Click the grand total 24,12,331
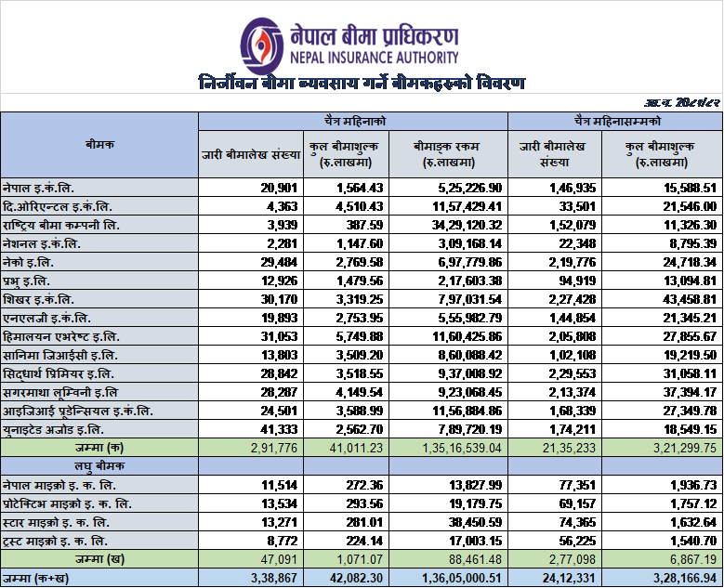This screenshot has width=724, height=588. click(x=569, y=579)
